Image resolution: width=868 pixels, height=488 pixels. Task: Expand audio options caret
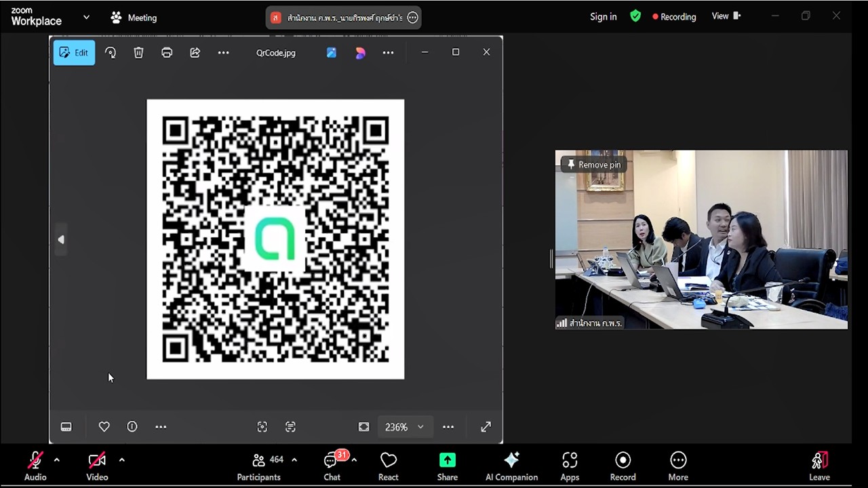pos(56,460)
